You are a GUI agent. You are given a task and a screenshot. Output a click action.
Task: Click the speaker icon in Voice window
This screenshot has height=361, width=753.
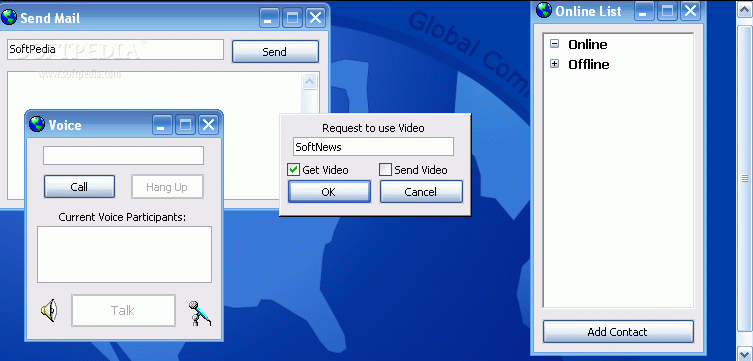[x=49, y=310]
